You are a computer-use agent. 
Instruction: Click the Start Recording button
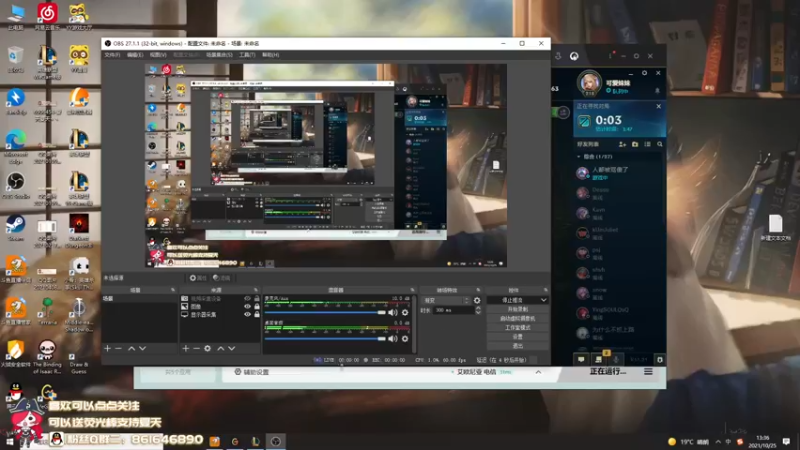pyautogui.click(x=517, y=309)
